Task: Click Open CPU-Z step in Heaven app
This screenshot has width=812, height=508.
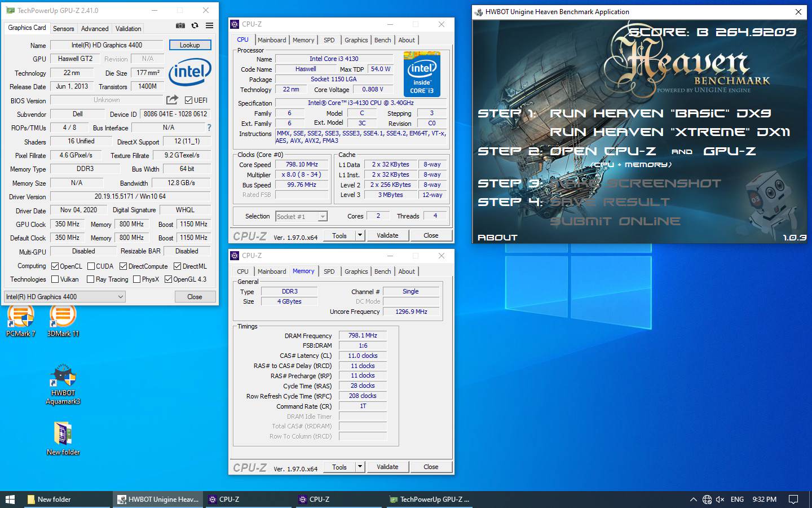Action: coord(603,151)
